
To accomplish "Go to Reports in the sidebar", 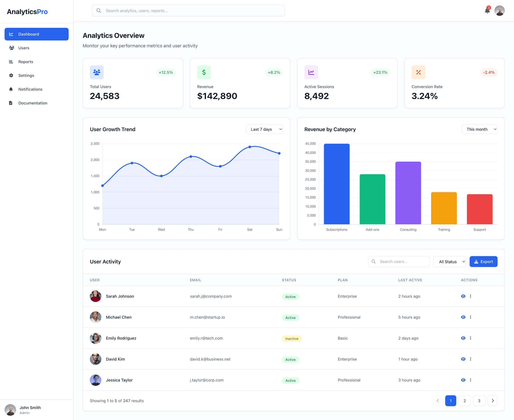I will [26, 62].
